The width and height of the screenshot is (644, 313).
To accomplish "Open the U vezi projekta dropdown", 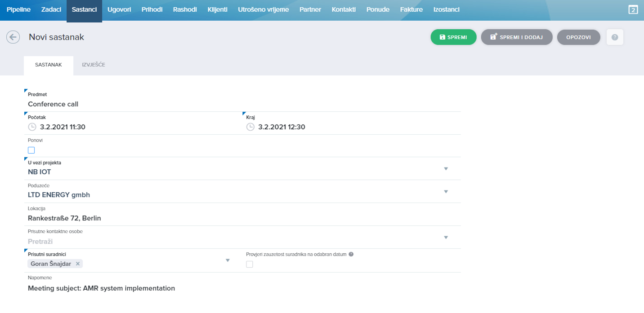I will click(x=446, y=168).
